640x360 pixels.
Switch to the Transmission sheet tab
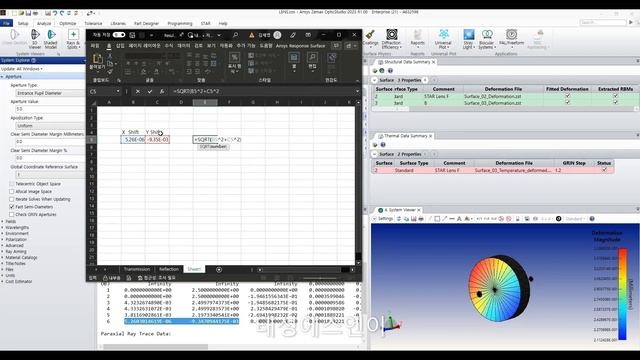(x=137, y=269)
